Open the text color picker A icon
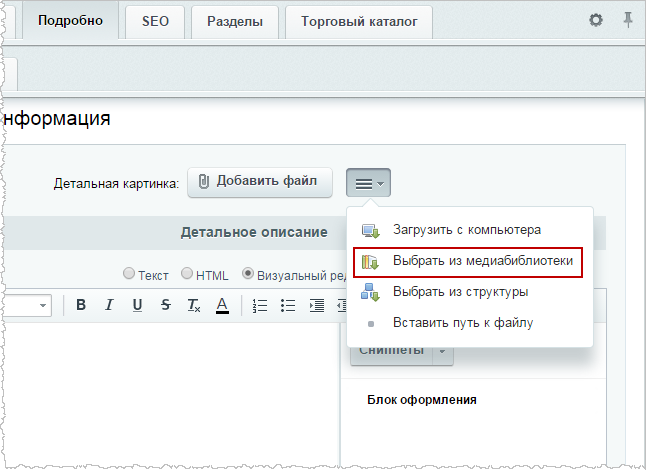The image size is (647, 473). pos(222,305)
